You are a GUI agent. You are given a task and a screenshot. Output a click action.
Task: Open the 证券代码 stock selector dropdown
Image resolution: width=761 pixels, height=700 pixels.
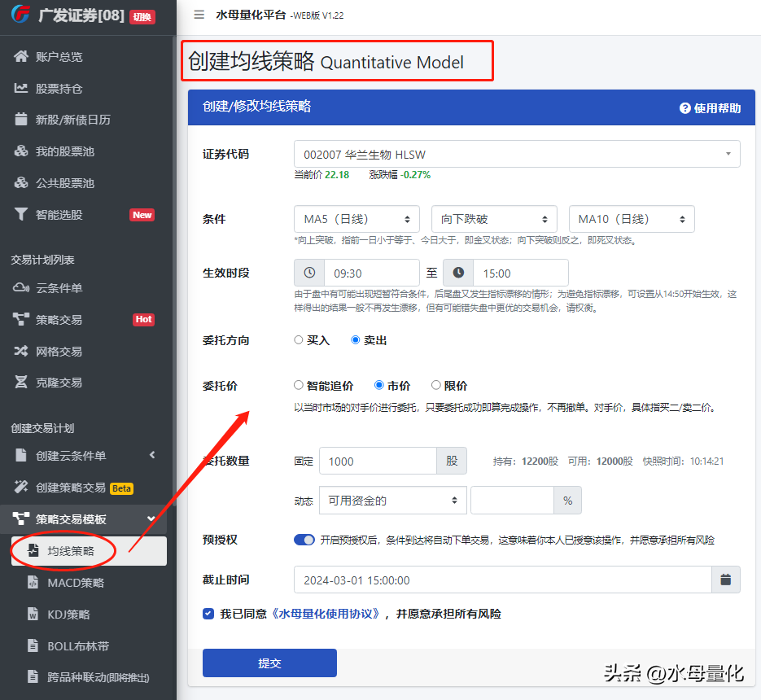coord(517,155)
